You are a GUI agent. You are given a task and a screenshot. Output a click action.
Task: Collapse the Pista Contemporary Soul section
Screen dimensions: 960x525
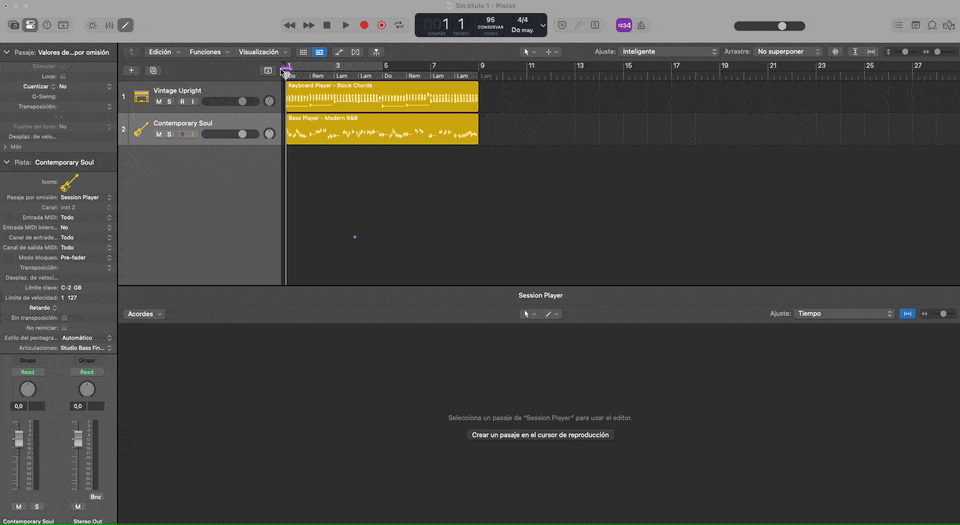[7, 162]
